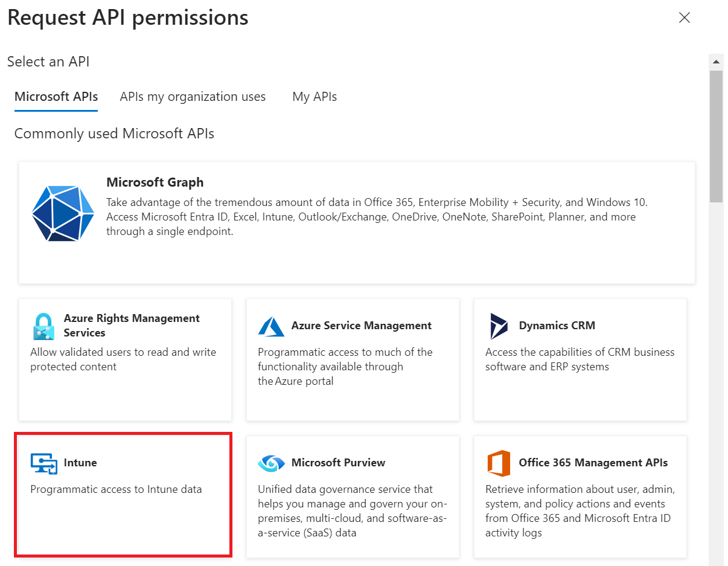Open the APIs my organization uses tab
728x566 pixels.
coord(193,97)
